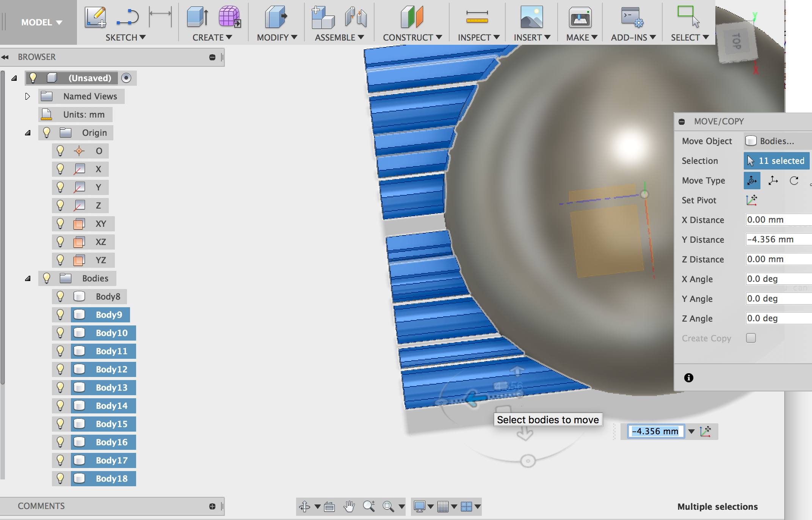Click the info icon in Move/Copy dialog
This screenshot has height=520, width=812.
[689, 378]
